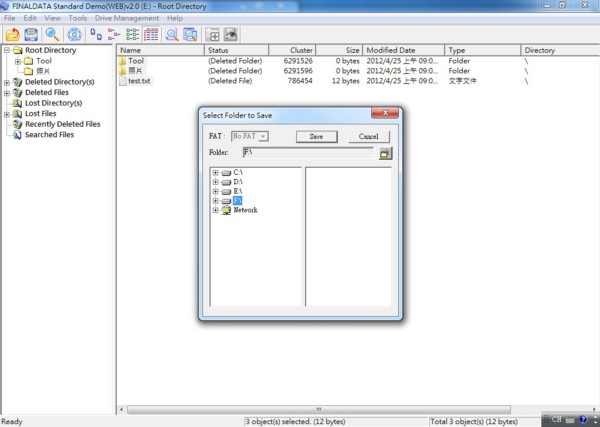Click the Folder path input field
This screenshot has height=427, width=600.
308,153
